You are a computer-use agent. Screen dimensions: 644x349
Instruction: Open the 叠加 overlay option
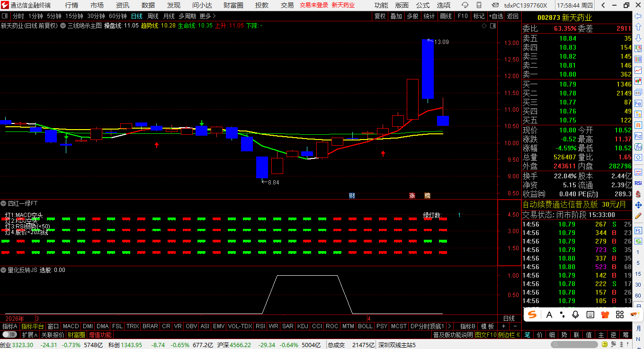pos(396,16)
